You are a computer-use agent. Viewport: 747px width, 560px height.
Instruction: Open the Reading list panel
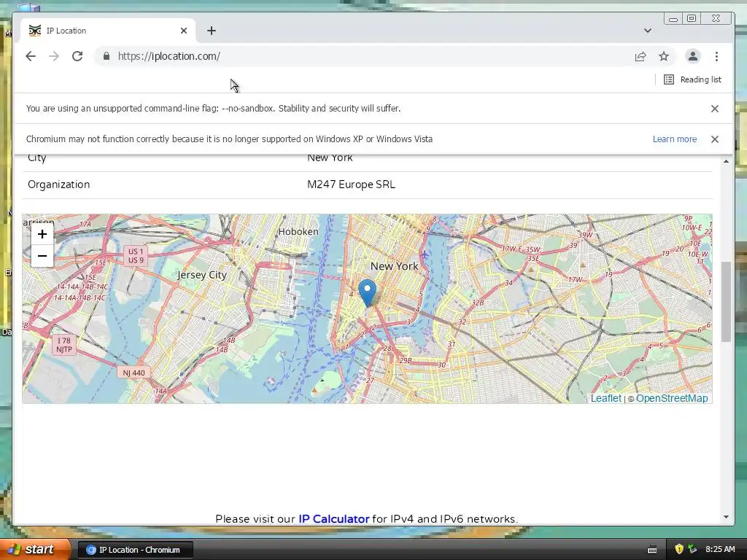pyautogui.click(x=693, y=79)
